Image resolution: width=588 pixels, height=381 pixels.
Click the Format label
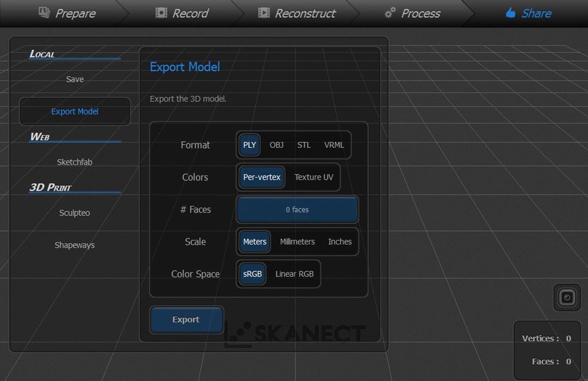[195, 145]
